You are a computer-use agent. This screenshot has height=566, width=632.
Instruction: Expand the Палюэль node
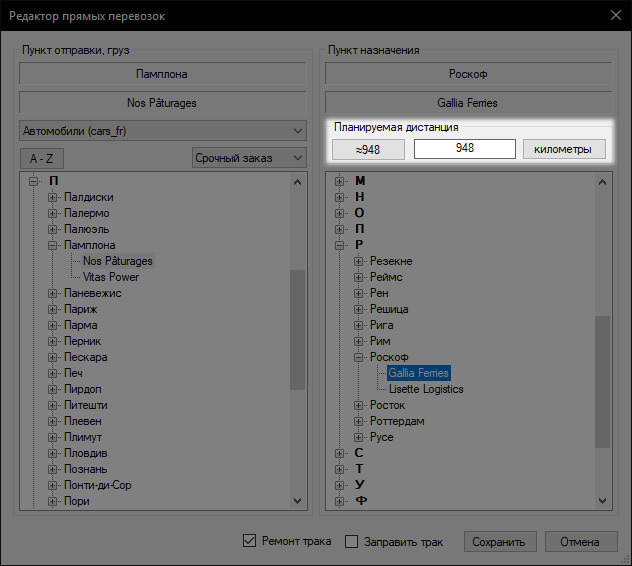(x=52, y=229)
